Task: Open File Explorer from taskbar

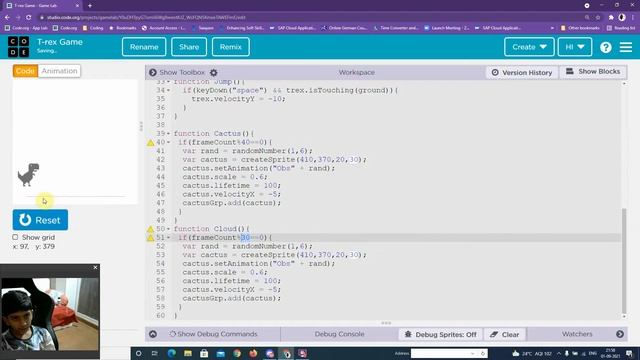Action: point(188,353)
